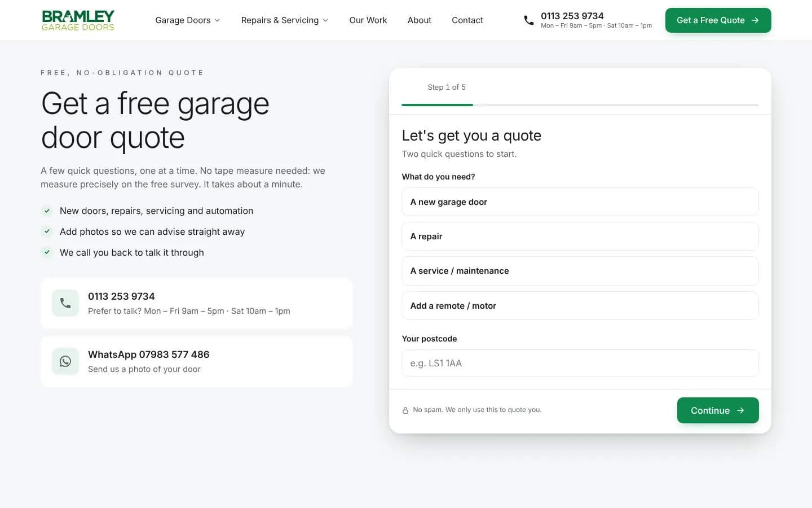Screen dimensions: 812x508
Task: Click the Bramley Garage Doors logo
Action: point(78,20)
